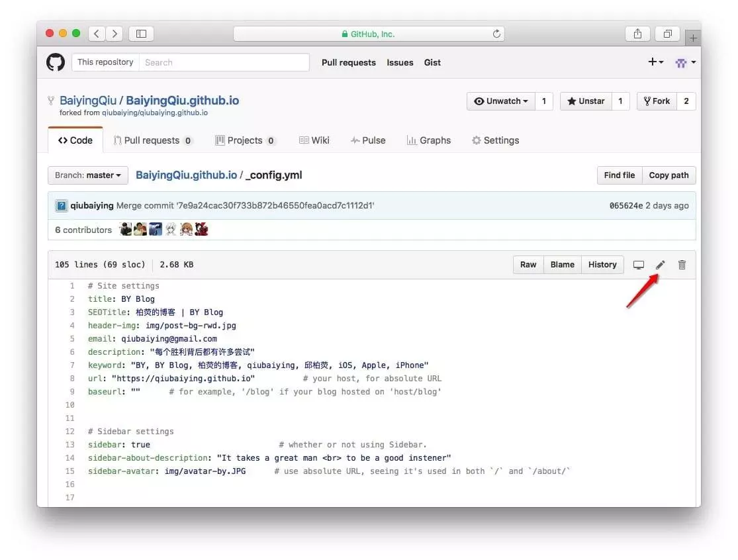
Task: Open the Blame view
Action: click(x=563, y=265)
